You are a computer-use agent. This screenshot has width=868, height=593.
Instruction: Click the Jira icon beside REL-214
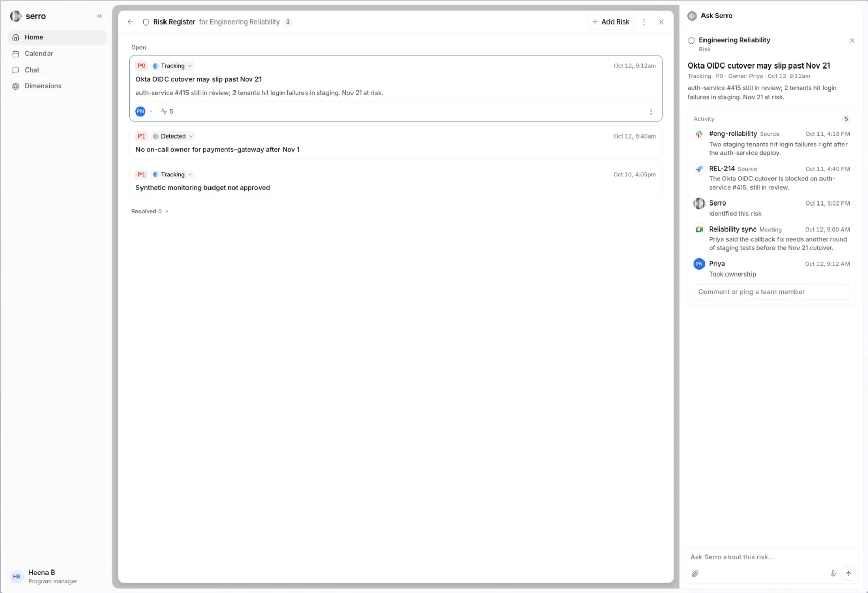click(x=699, y=169)
